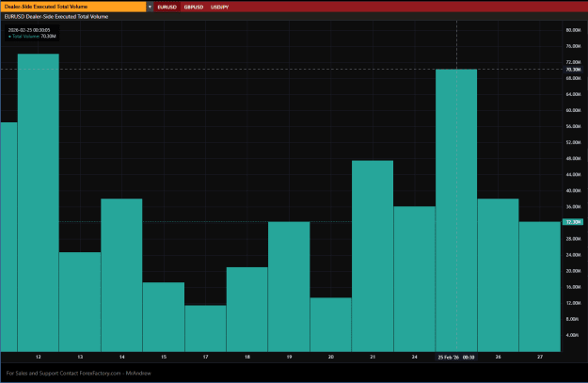This screenshot has width=588, height=383.
Task: Click the chart title 'EURUSD Dealer-Side Executed Total Volume'
Action: click(56, 17)
